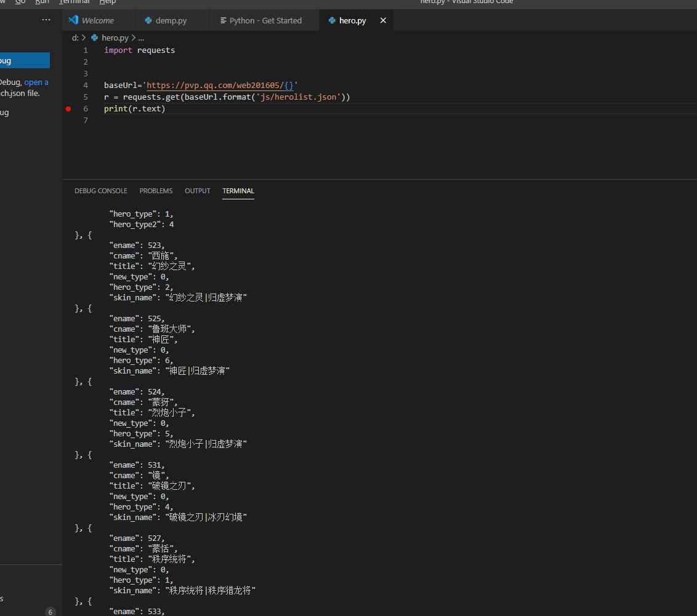
Task: Click the '"skin_name": "神匠|归虚梦演"' terminal line
Action: tap(169, 371)
